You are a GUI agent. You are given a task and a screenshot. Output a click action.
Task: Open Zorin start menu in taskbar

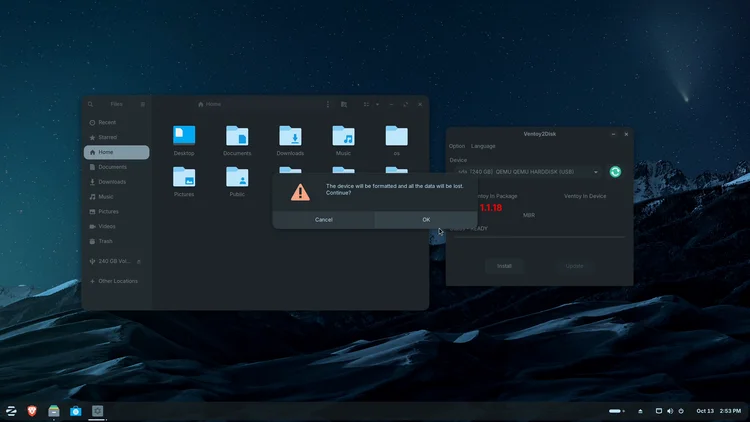(11, 411)
